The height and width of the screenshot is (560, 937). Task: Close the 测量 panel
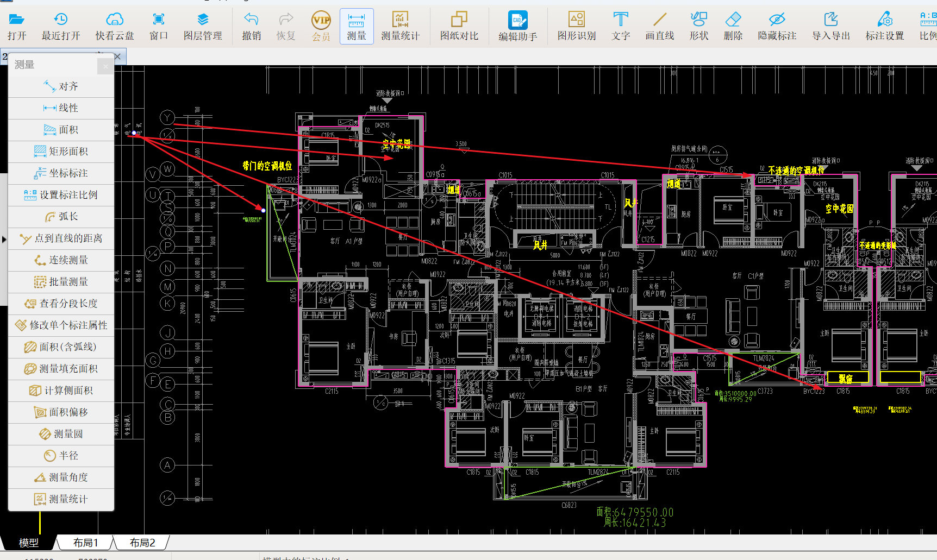pyautogui.click(x=105, y=66)
